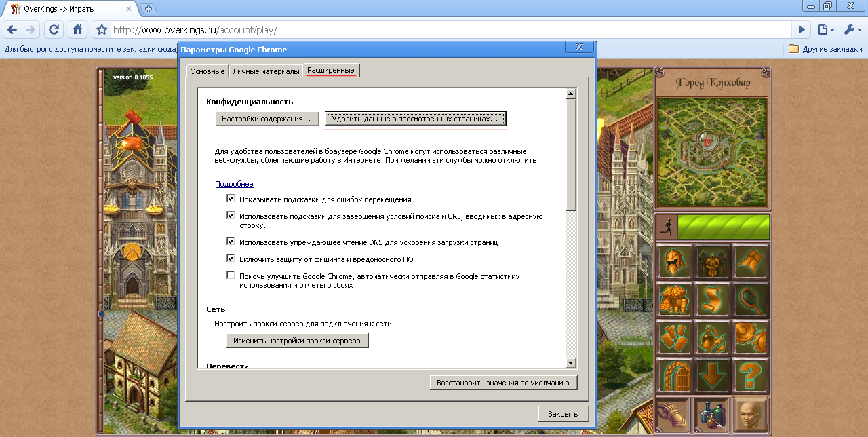Open the question mark help icon
Screen dimensions: 868x437
pos(751,375)
